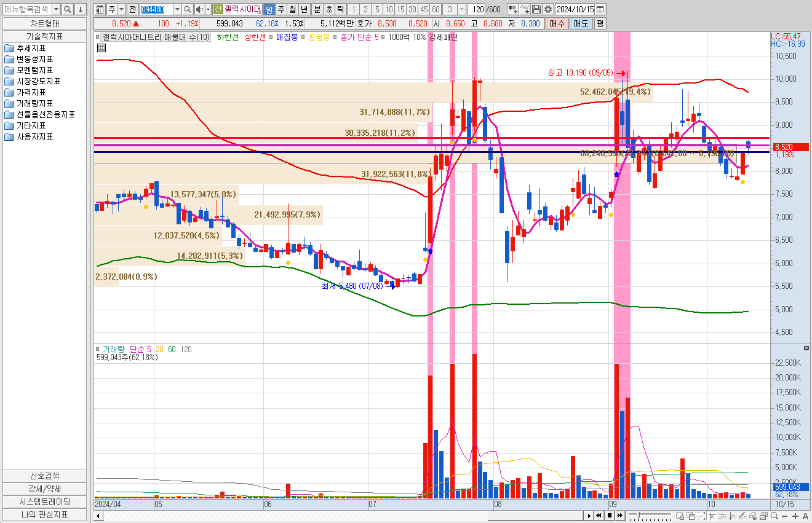
Task: Select the 분 minute period button
Action: click(317, 9)
